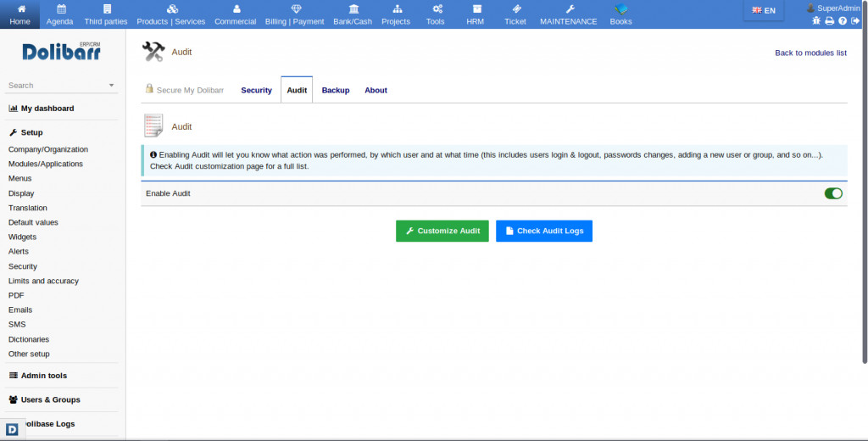This screenshot has height=441, width=868.
Task: Open the Agenda calendar module
Action: click(60, 14)
